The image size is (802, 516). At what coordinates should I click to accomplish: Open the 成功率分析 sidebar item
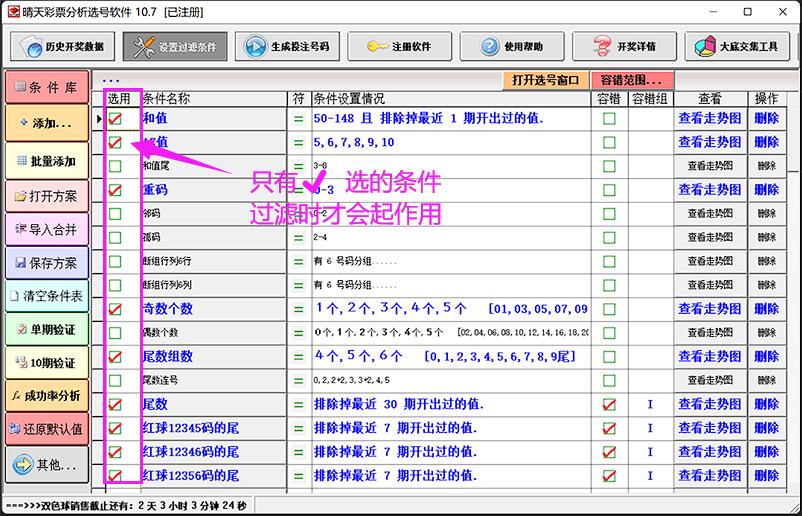[x=47, y=396]
